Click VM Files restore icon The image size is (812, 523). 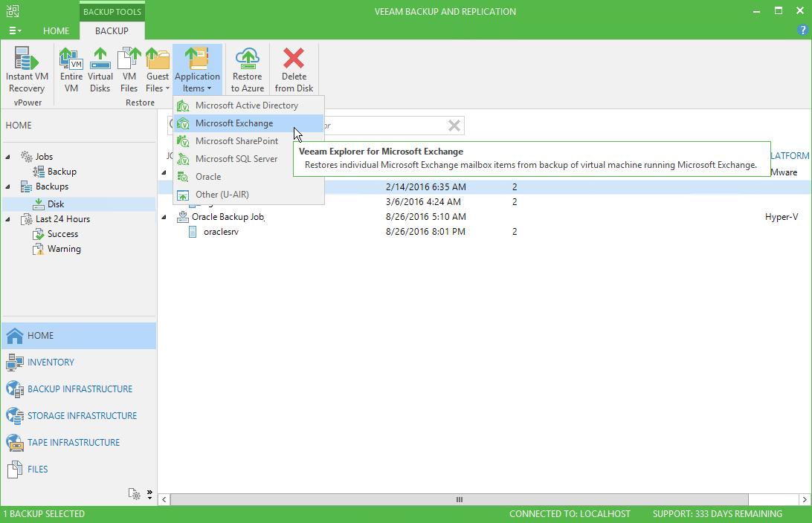[x=129, y=58]
